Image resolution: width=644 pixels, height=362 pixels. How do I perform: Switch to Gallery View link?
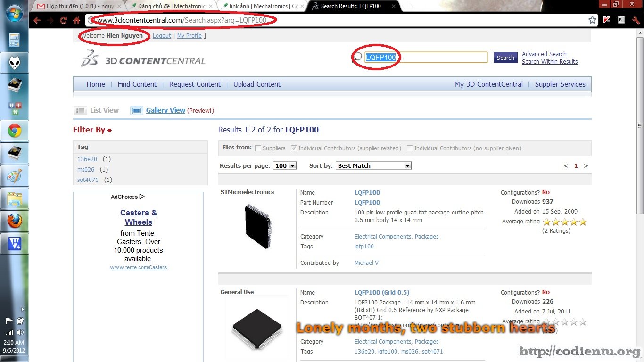point(165,110)
